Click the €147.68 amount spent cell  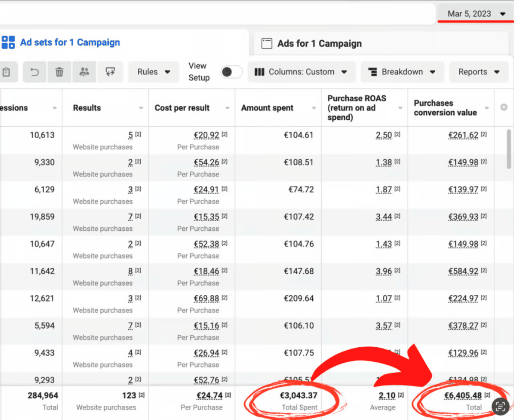[299, 271]
